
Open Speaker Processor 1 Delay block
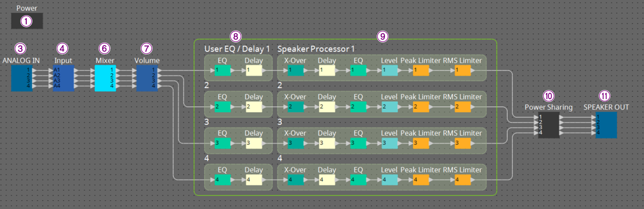tap(327, 70)
